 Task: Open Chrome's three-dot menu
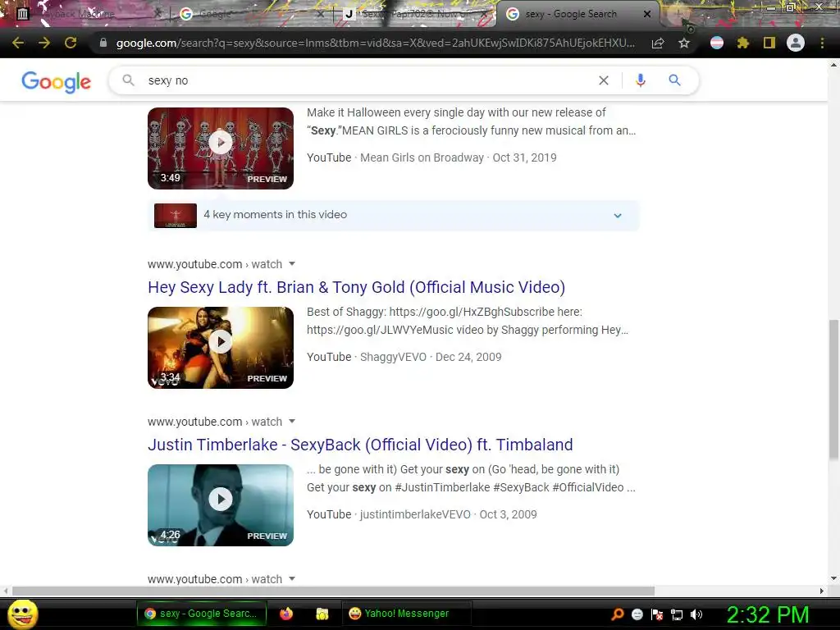click(822, 43)
